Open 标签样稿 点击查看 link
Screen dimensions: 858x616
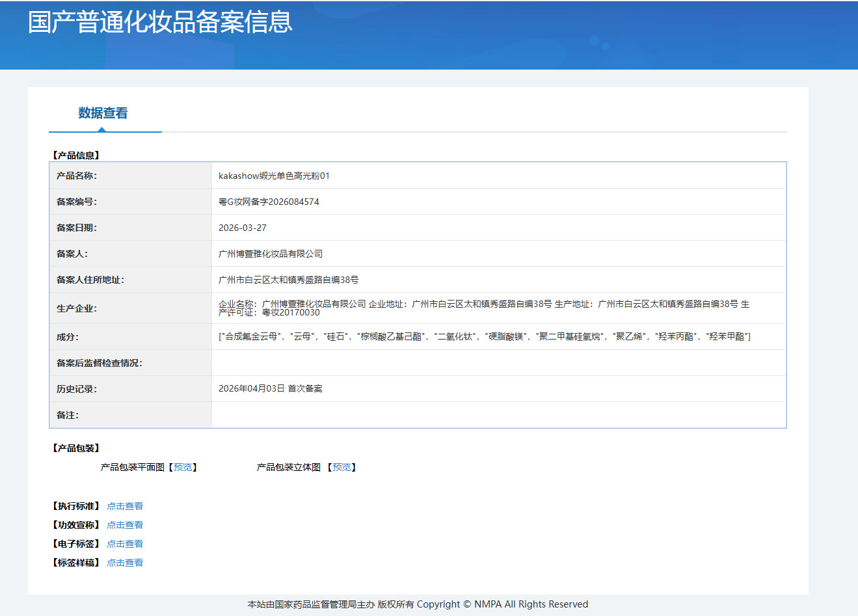[x=125, y=563]
